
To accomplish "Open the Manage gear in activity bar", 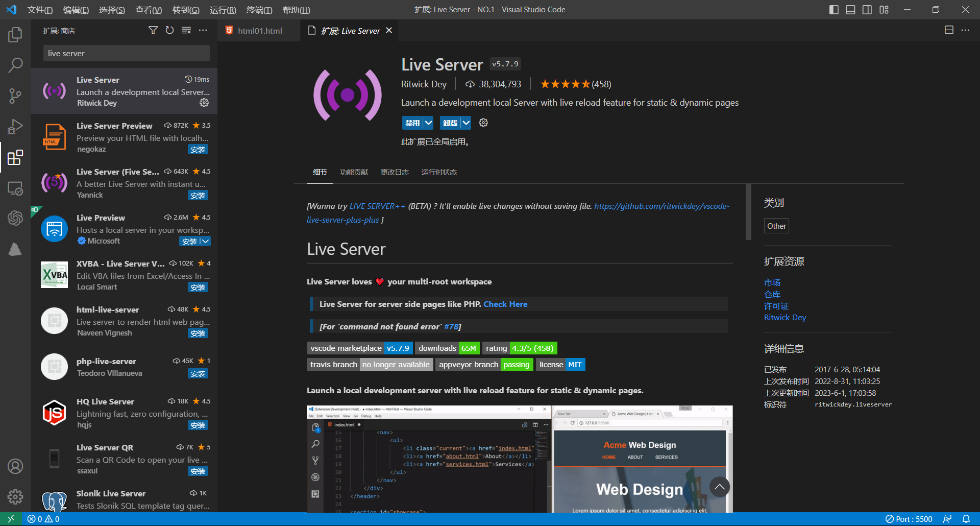I will pos(15,496).
